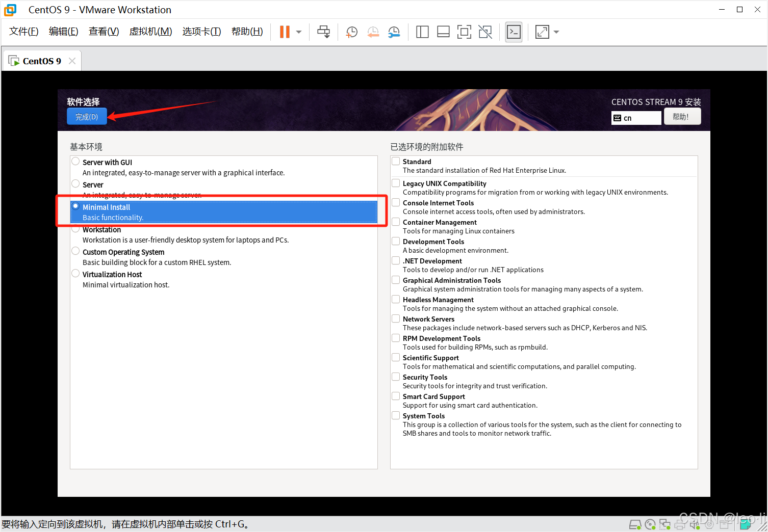This screenshot has height=532, width=768.
Task: Check Graphical Administration Tools
Action: (396, 280)
